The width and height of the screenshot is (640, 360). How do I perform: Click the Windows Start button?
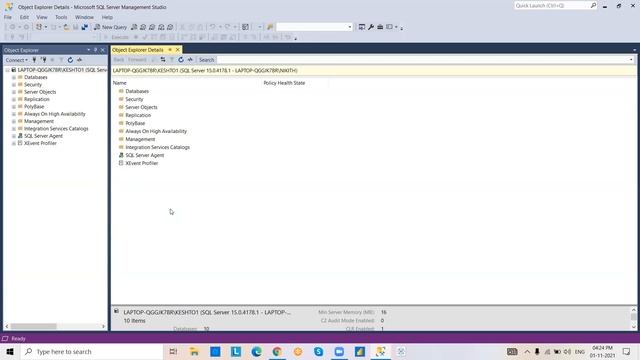click(10, 351)
